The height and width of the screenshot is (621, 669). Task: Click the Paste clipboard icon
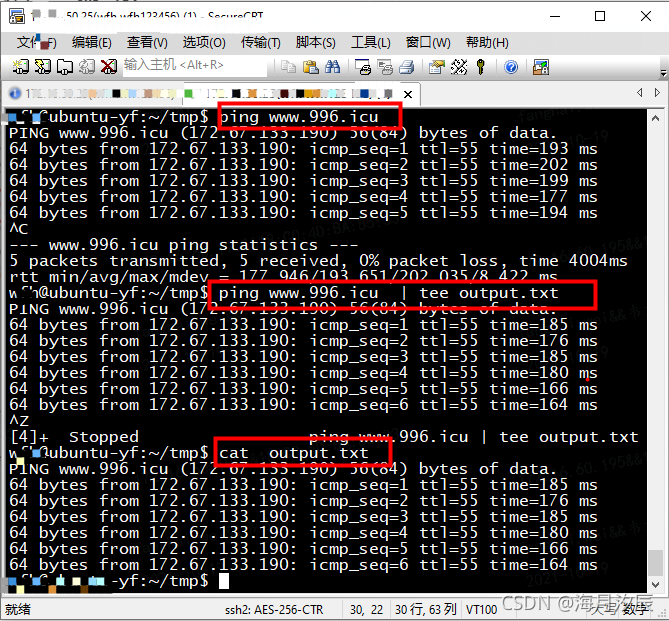(311, 67)
